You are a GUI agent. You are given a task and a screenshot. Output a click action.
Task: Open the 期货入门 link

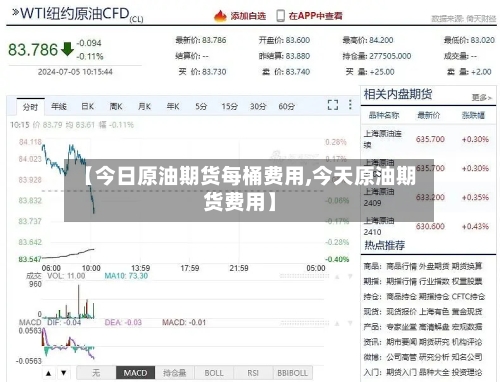[401, 372]
